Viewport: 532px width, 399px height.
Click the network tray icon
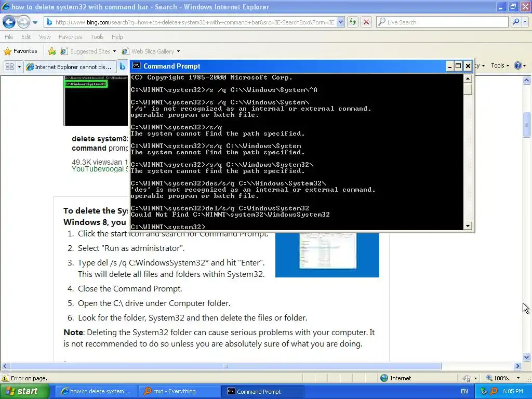(x=484, y=391)
